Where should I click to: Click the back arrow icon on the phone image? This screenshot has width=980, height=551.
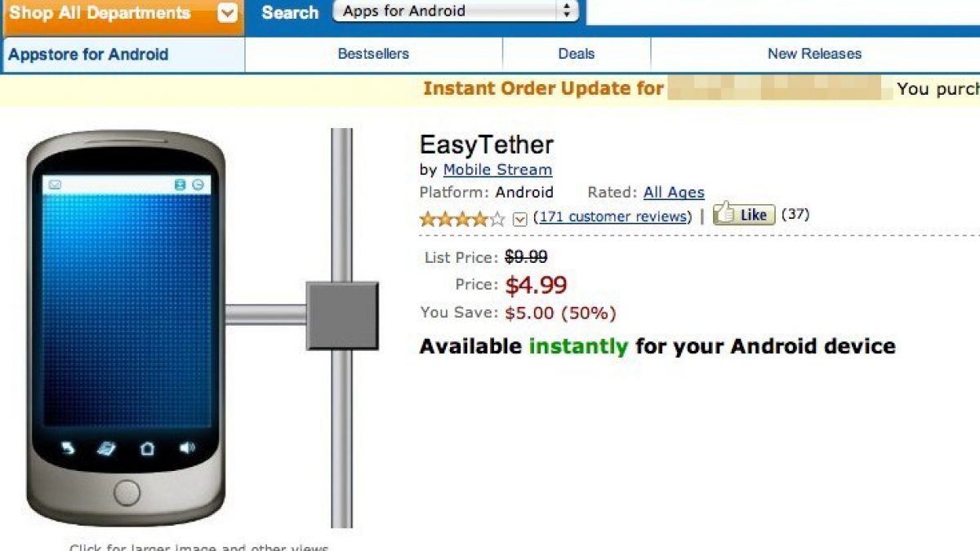coord(67,448)
